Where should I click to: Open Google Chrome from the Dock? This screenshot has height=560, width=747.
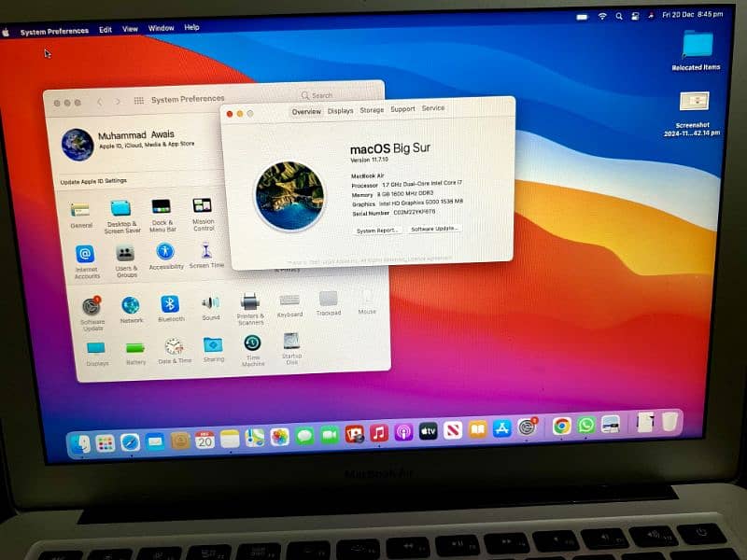(561, 426)
